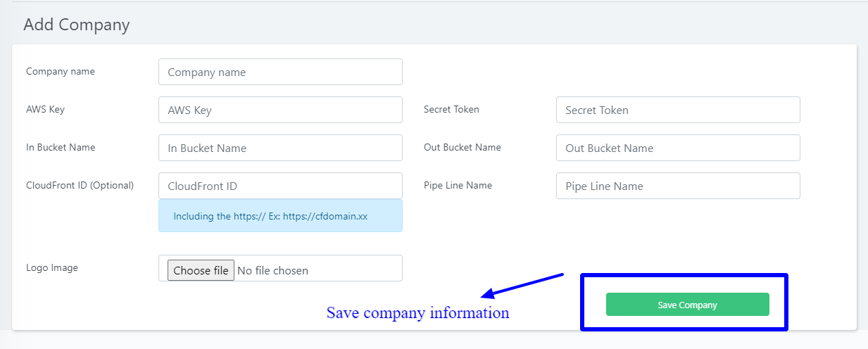Click the CloudFront ID input field
This screenshot has height=349, width=868.
(x=280, y=186)
